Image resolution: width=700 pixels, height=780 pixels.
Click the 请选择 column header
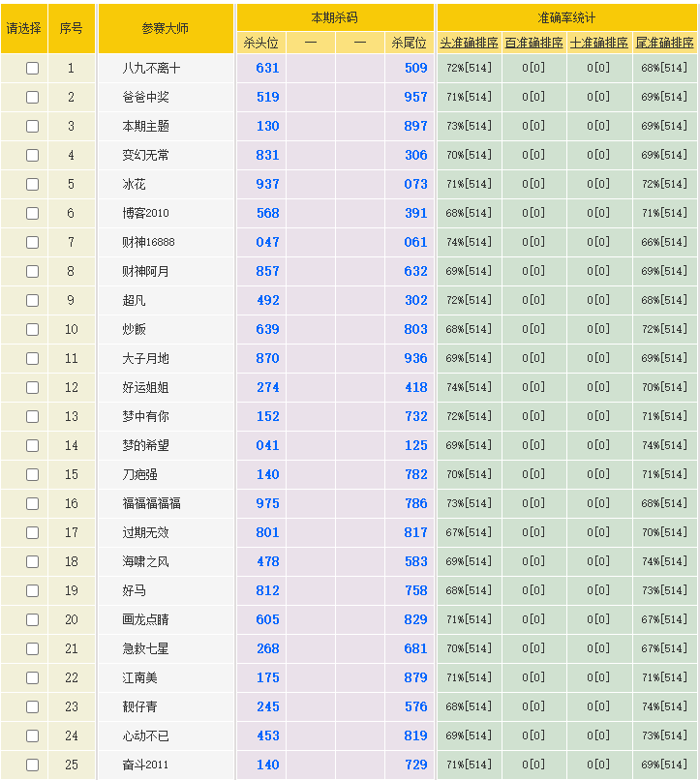pyautogui.click(x=24, y=29)
